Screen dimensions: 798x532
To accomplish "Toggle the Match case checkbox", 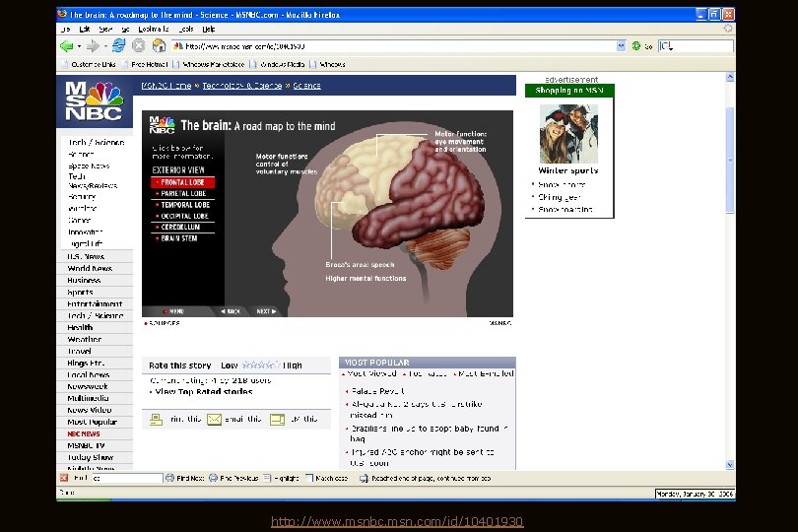I will point(309,478).
